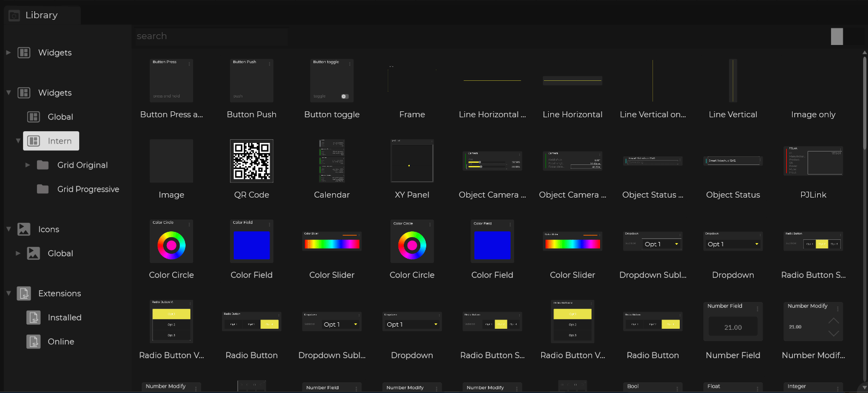
Task: Flip the switch in Button toggle preview
Action: 345,96
